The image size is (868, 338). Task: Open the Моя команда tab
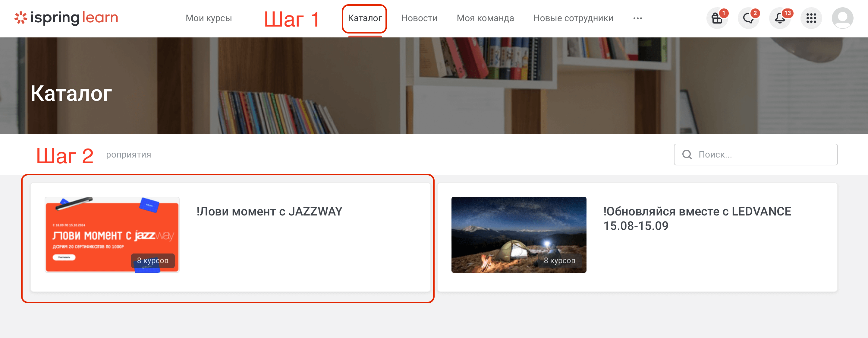pos(485,18)
